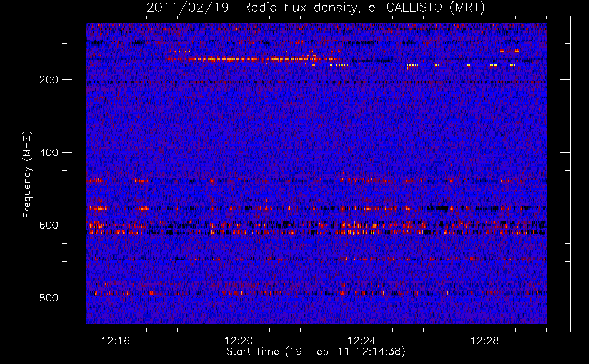The width and height of the screenshot is (589, 364).
Task: Click the 12:16 time tick label
Action: coord(115,341)
